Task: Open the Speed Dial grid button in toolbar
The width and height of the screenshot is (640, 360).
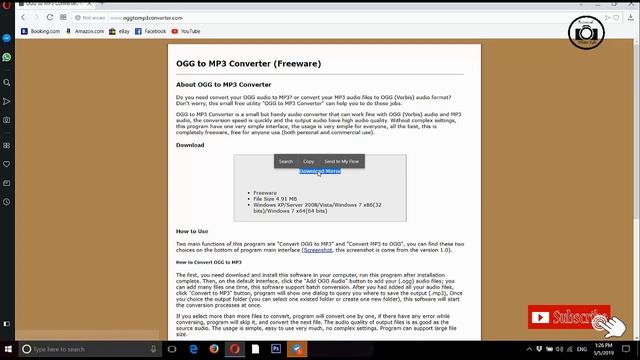Action: tap(63, 18)
